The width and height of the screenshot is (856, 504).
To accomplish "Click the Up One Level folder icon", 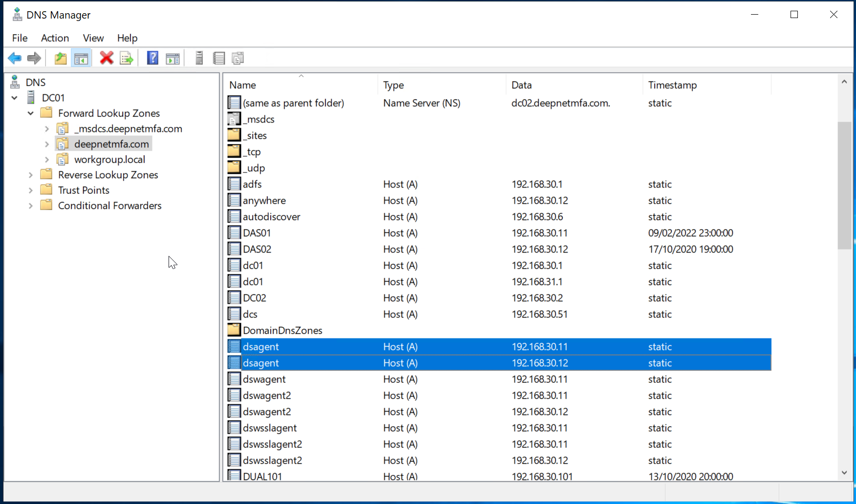I will pos(61,59).
